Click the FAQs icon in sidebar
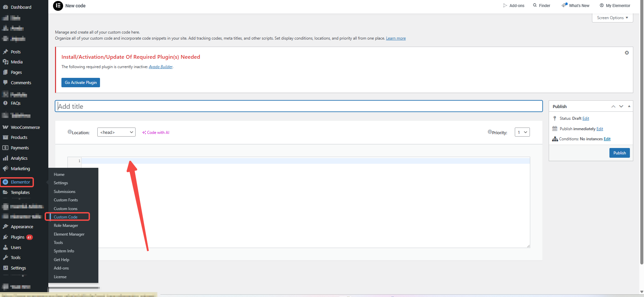The width and height of the screenshot is (644, 297). 5,103
